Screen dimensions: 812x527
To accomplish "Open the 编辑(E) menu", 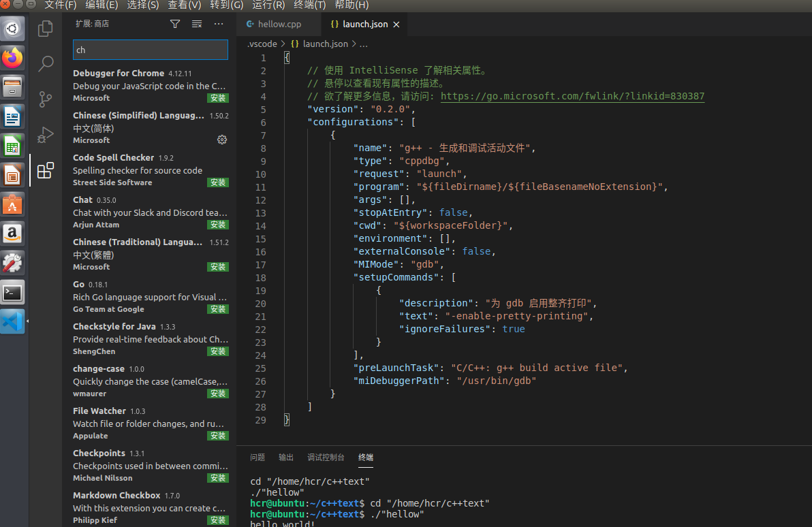I will tap(101, 5).
